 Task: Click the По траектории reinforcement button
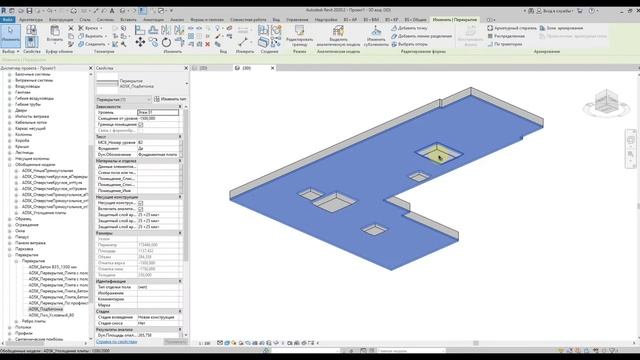coord(505,44)
